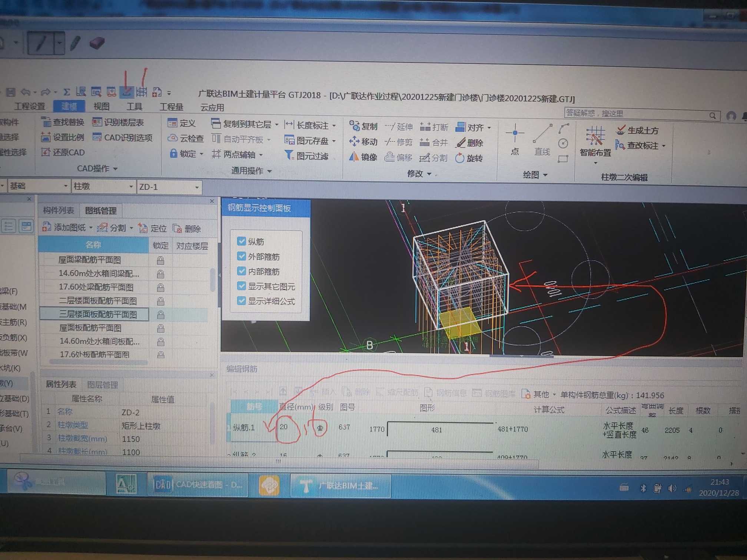This screenshot has height=560, width=747.
Task: Toggle lock for 三层楼面板配筋平面图
Action: (x=160, y=315)
